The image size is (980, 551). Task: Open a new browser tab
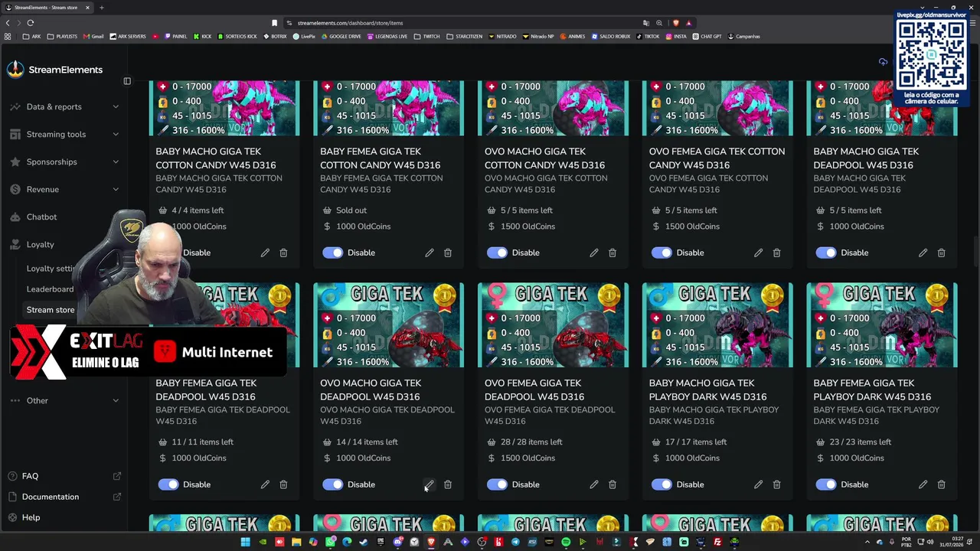coord(101,8)
